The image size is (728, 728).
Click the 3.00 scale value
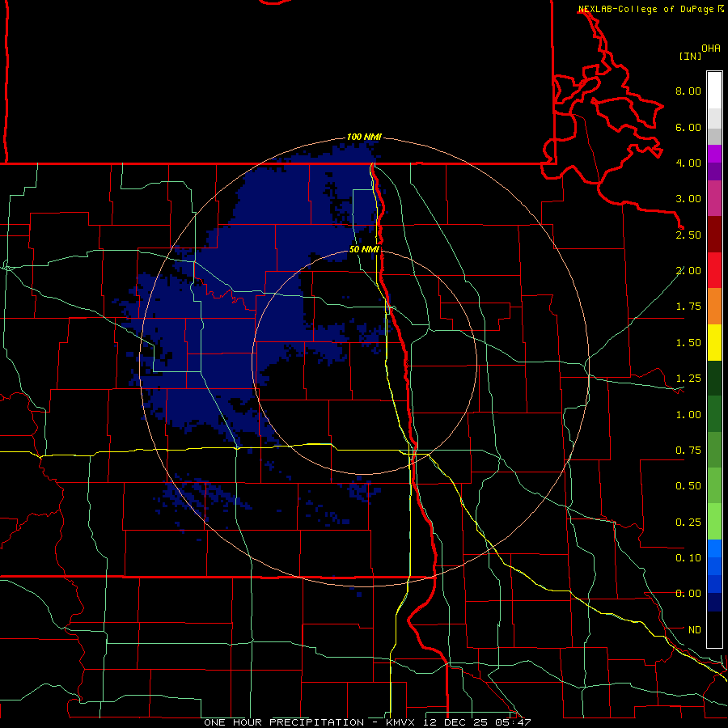click(x=688, y=199)
